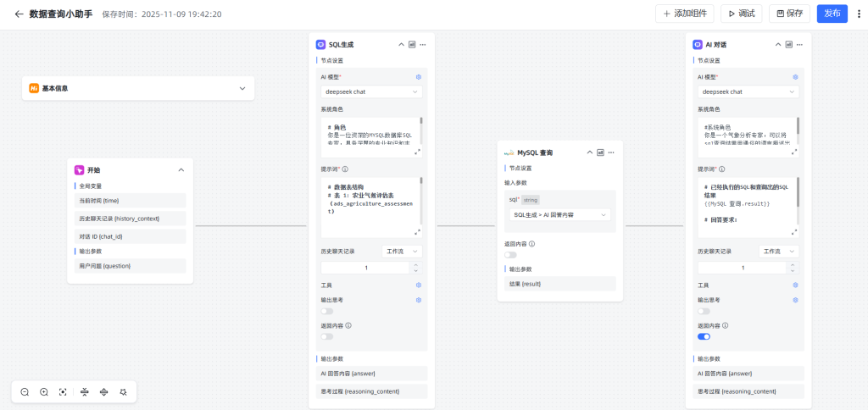Click the 系统角色 text area in SQL生成
This screenshot has height=410, width=868.
(x=370, y=137)
